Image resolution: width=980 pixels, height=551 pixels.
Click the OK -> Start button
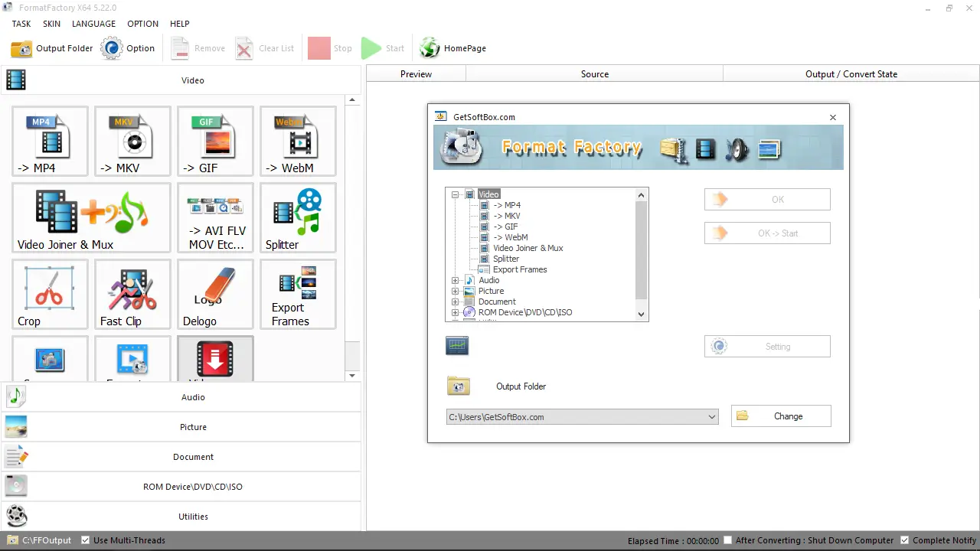click(x=767, y=233)
